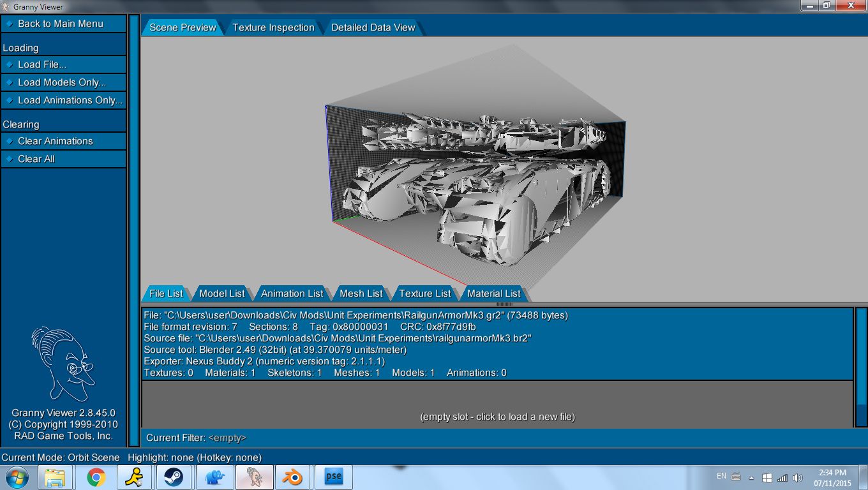Click the Source tool Blender 2.49 line
This screenshot has width=868, height=490.
tap(275, 350)
